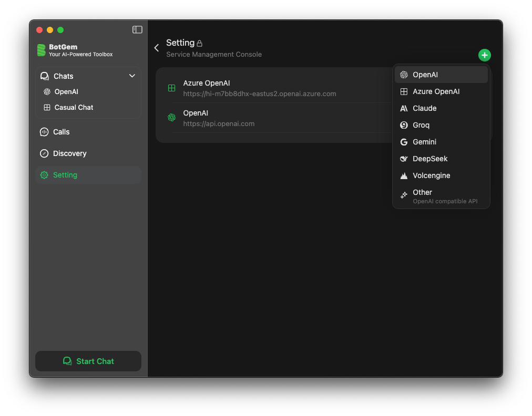532x416 pixels.
Task: Click the BotGem logo icon
Action: click(42, 50)
